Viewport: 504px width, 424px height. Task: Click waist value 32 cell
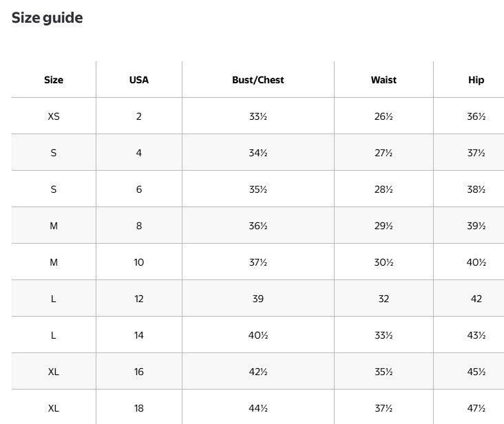pos(384,299)
